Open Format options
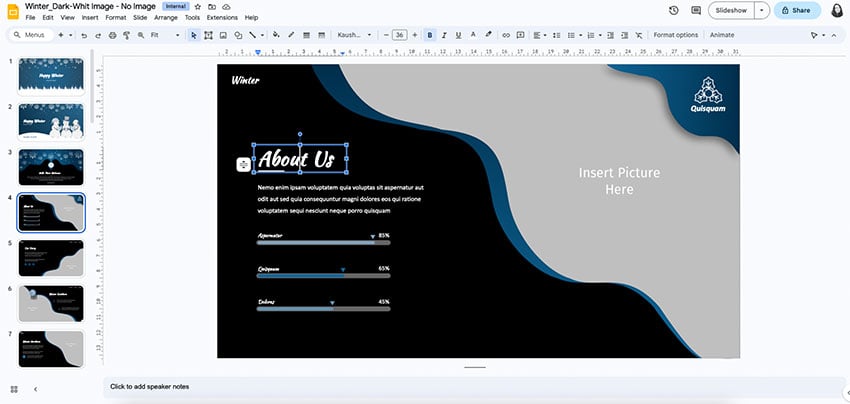Viewport: 850px width, 404px height. (675, 35)
